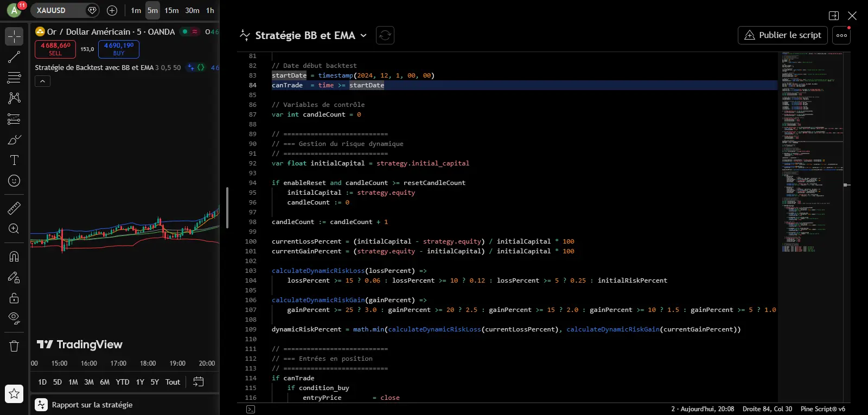Click the update on chart refresh icon
Screen dimensions: 868x415
click(x=385, y=35)
